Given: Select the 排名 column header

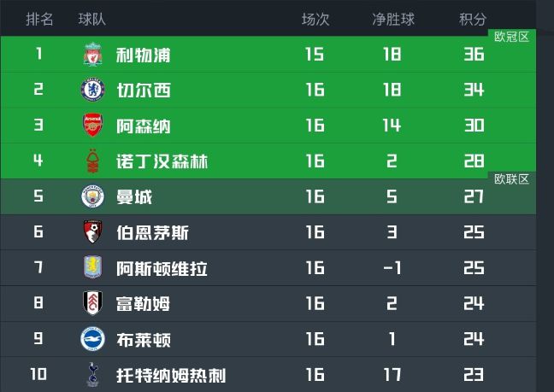Looking at the screenshot, I should 39,19.
